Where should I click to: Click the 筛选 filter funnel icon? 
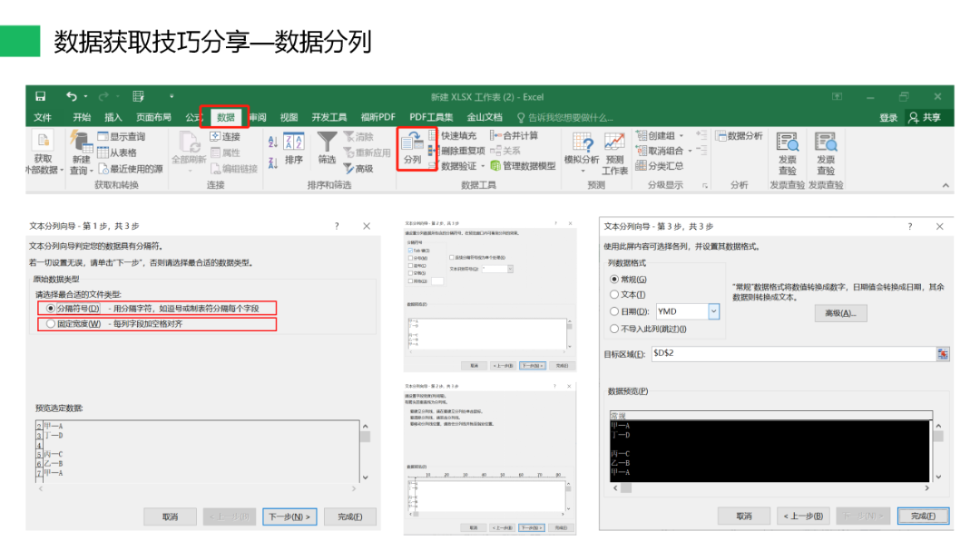(327, 148)
